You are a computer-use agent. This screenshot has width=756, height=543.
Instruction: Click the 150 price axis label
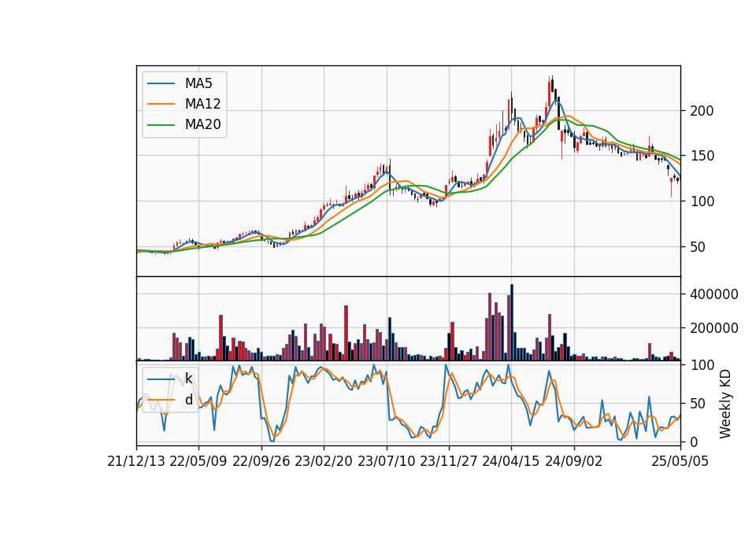tap(702, 156)
